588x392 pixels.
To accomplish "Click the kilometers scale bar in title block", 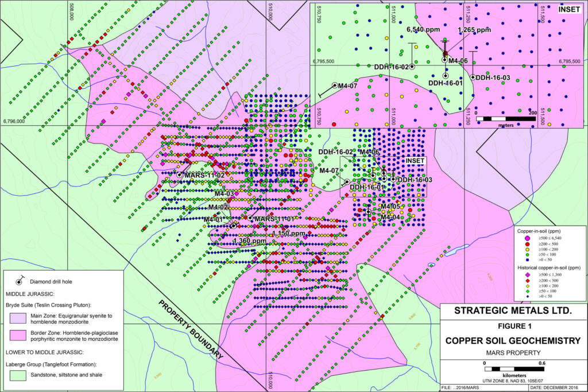I will [x=514, y=369].
